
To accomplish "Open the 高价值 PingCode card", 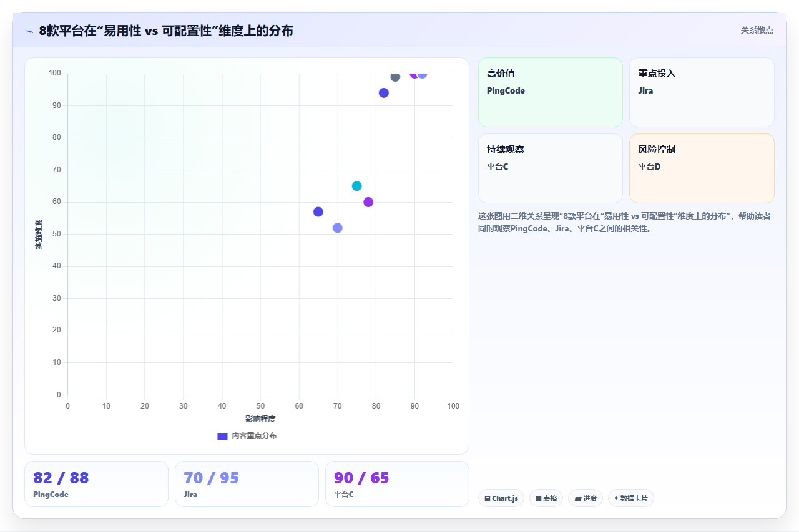I will (551, 92).
